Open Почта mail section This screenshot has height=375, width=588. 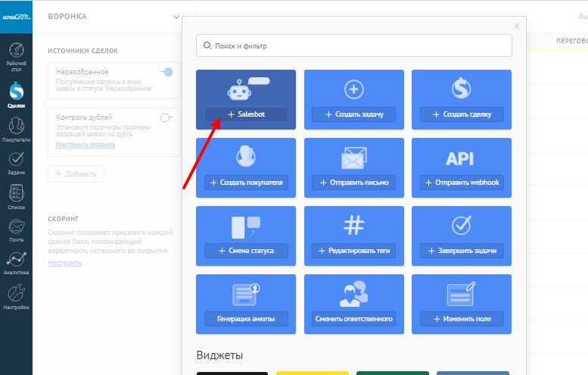[16, 230]
